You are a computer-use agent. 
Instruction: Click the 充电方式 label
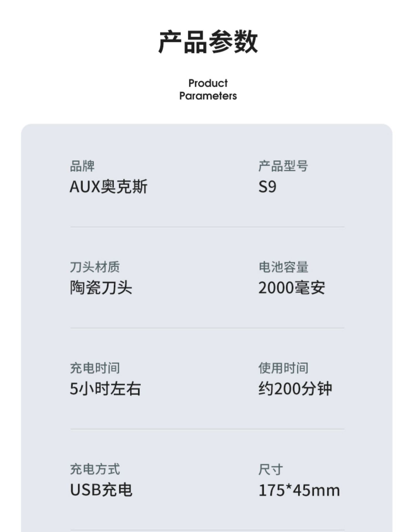(x=95, y=469)
